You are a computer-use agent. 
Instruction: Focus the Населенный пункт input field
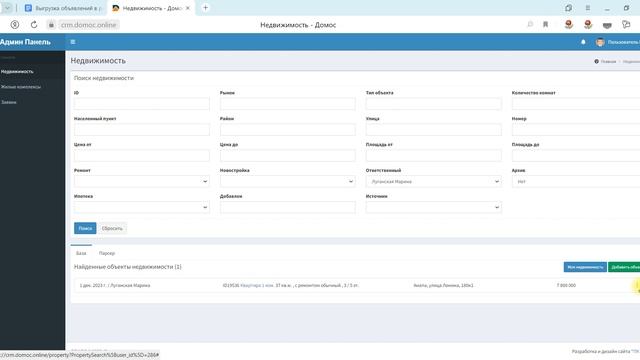click(x=142, y=129)
